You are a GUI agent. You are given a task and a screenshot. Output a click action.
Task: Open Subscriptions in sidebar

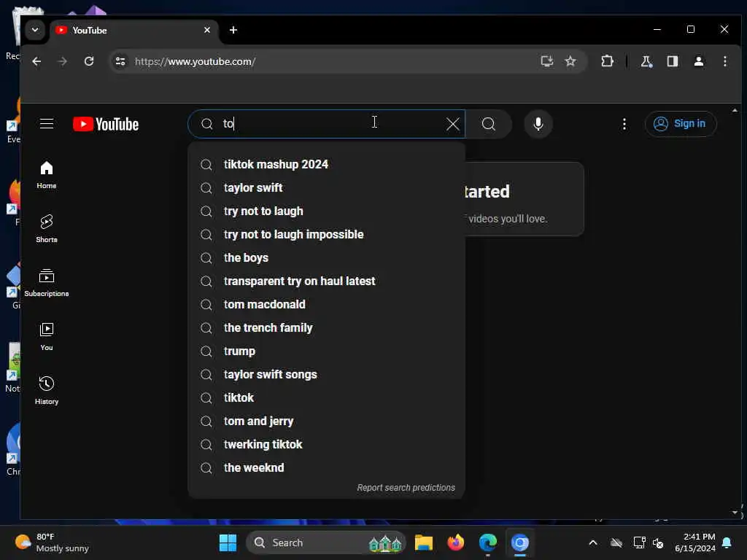(47, 283)
